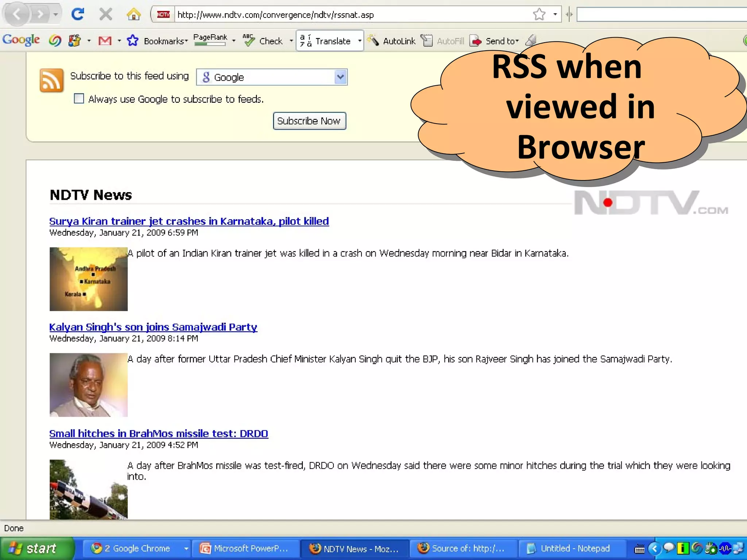The width and height of the screenshot is (747, 560).
Task: Click the safely remove hardware tray icon
Action: click(711, 548)
